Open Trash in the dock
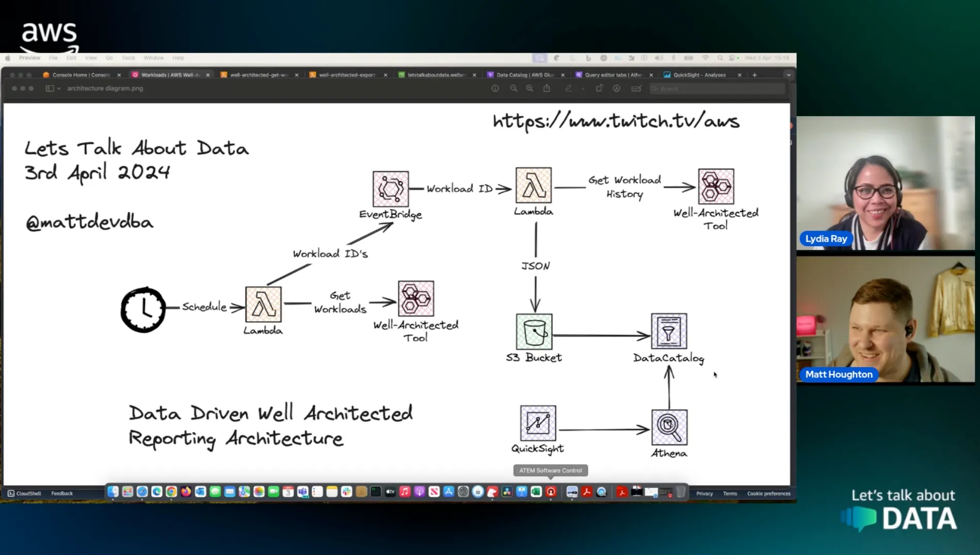The height and width of the screenshot is (555, 980). (681, 491)
